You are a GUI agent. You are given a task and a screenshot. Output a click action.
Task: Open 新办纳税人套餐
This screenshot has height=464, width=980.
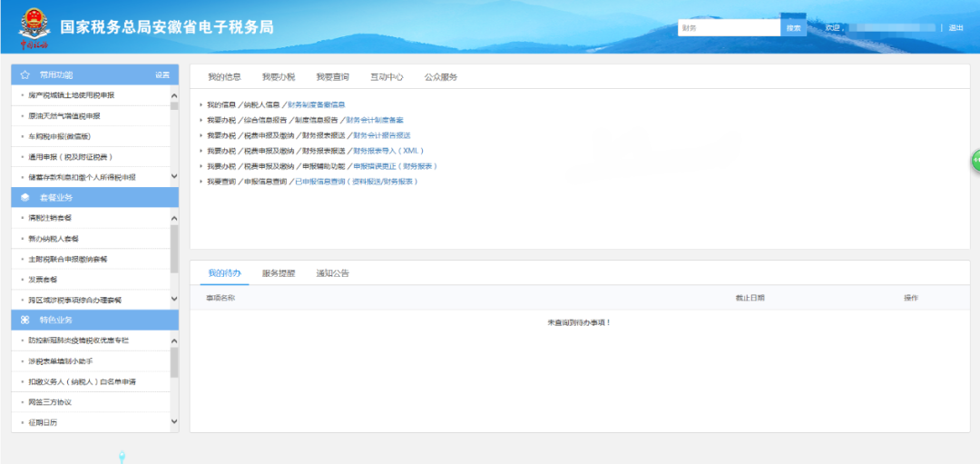[54, 239]
